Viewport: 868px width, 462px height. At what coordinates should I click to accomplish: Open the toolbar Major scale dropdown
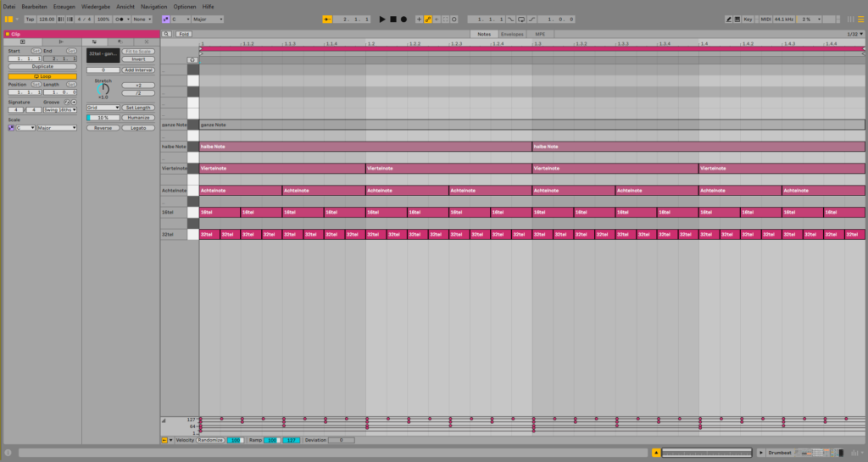click(208, 19)
